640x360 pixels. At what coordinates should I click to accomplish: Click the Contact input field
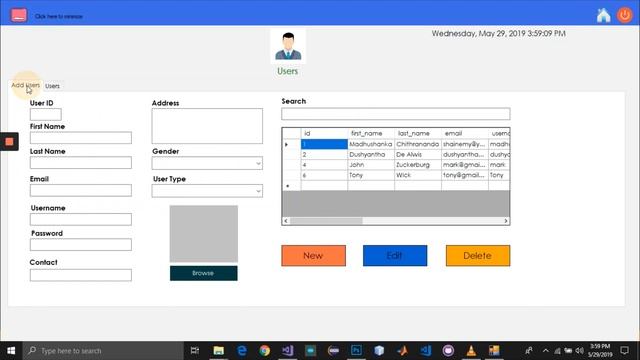(x=80, y=275)
